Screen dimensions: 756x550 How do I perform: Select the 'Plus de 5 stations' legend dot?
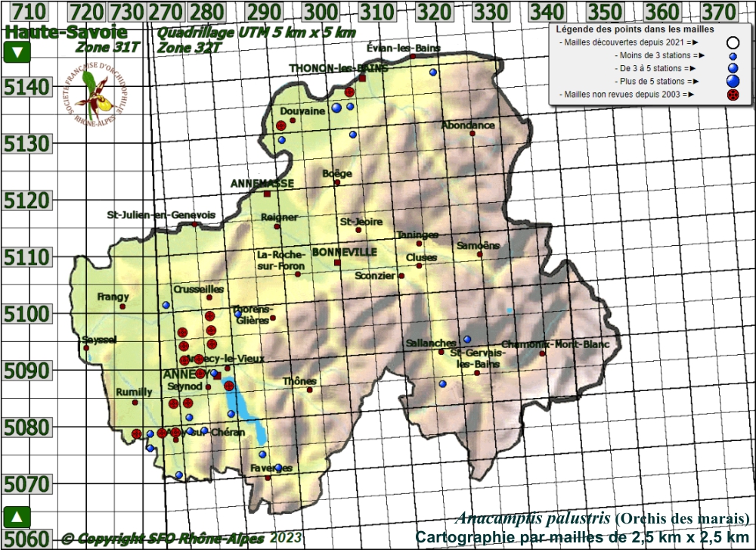point(733,81)
